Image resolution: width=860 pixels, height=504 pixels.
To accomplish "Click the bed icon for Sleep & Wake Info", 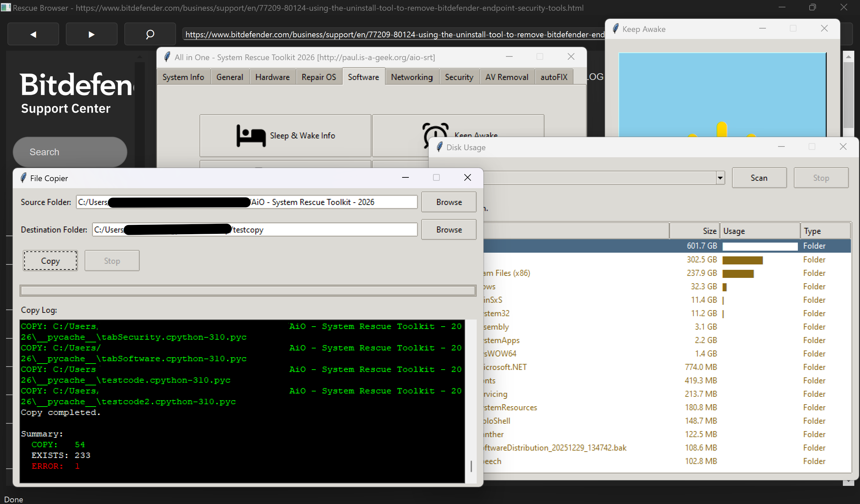I will click(x=251, y=136).
